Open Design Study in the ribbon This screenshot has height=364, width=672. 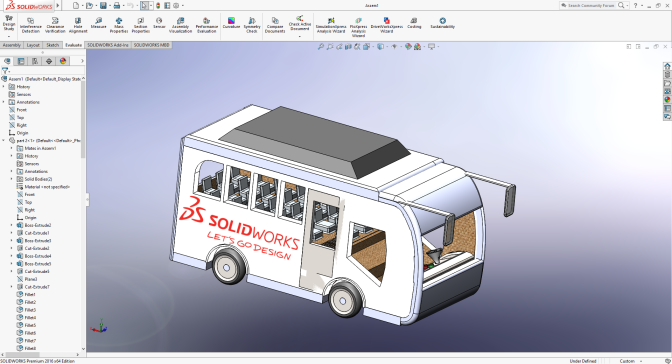[9, 23]
